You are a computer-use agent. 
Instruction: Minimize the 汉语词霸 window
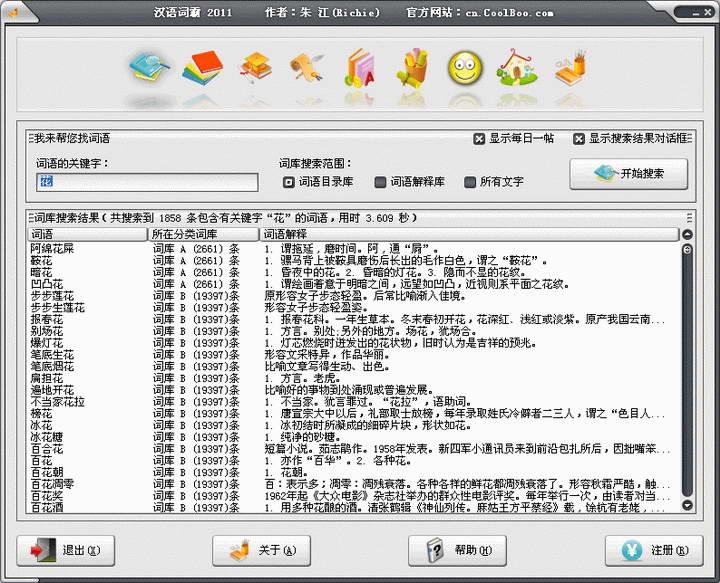[x=696, y=14]
